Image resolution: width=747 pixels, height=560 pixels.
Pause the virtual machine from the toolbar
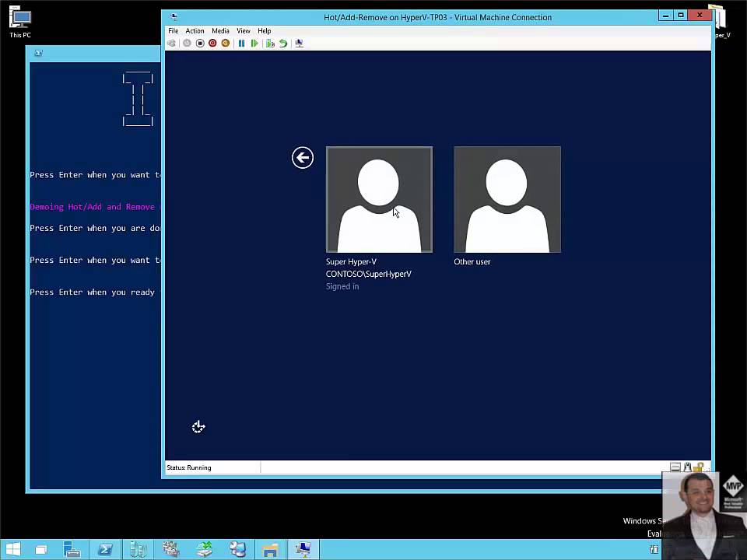(x=241, y=44)
